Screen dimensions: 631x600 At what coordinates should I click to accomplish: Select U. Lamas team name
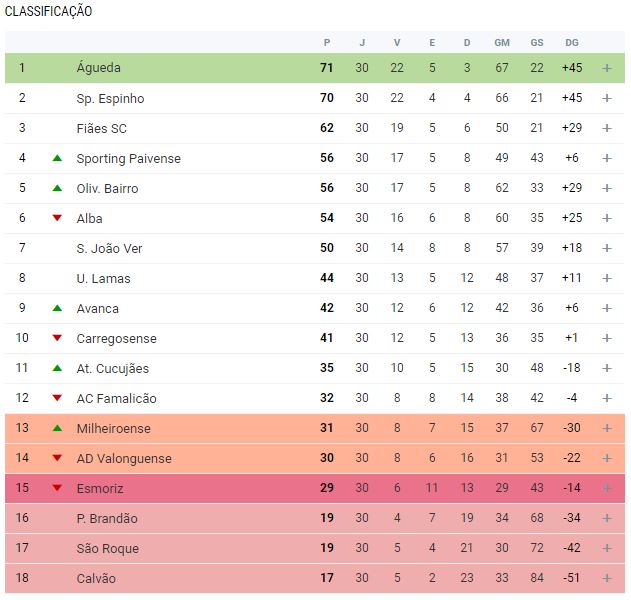point(103,278)
